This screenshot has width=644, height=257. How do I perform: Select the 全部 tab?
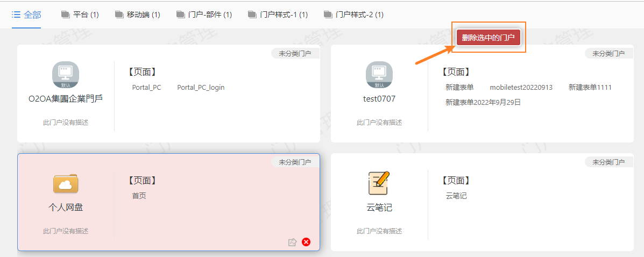26,15
